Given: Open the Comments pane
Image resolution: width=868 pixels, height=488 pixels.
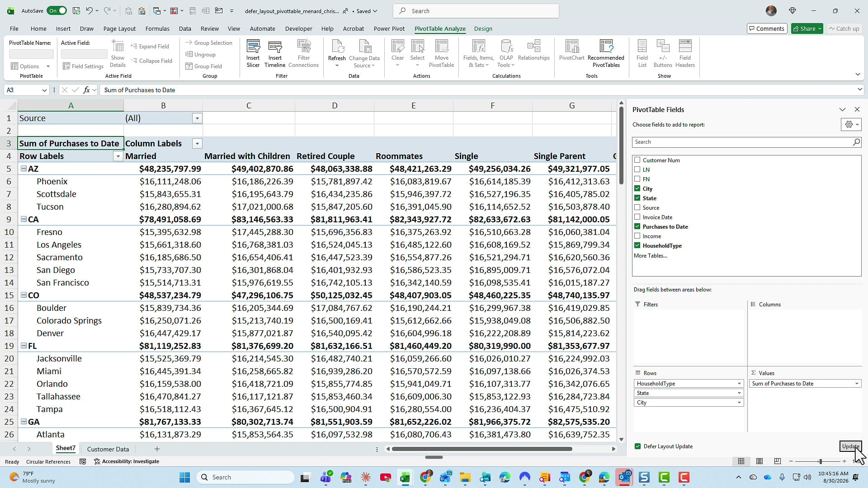Looking at the screenshot, I should click(767, 28).
